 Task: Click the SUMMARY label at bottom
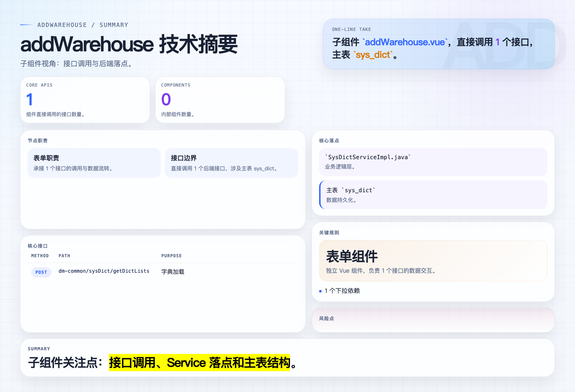[x=39, y=349]
